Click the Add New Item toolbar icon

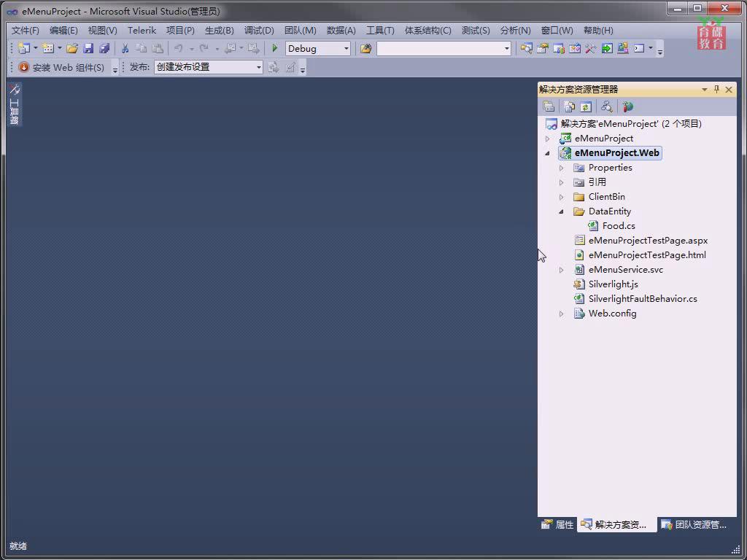coord(47,48)
